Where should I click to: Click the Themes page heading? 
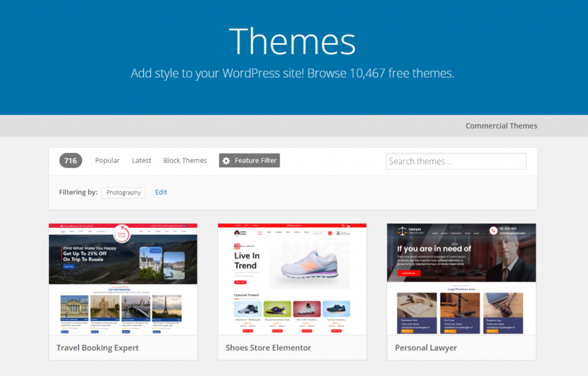coord(292,41)
